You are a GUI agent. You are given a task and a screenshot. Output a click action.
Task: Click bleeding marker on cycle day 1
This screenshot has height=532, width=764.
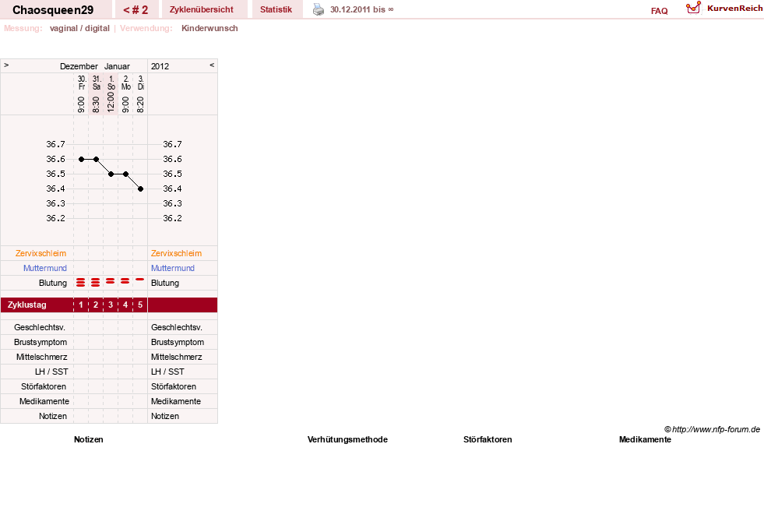[x=81, y=283]
